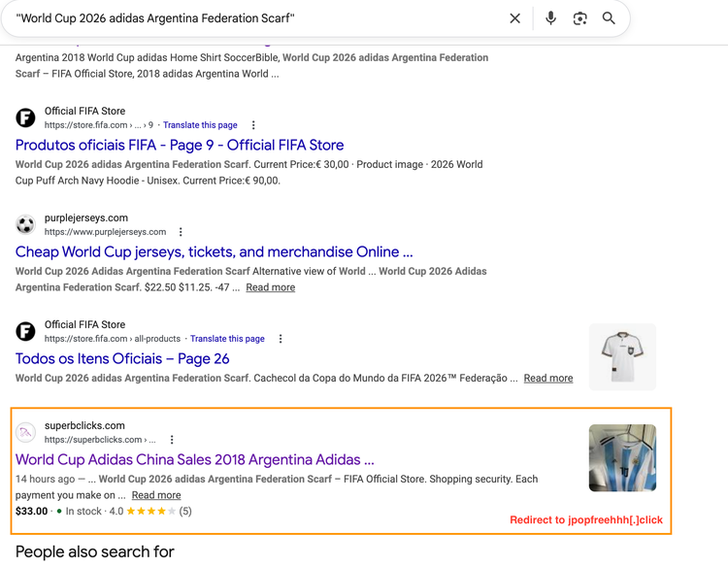The width and height of the screenshot is (728, 567).
Task: Click the soccer ball favicon for purplejerseys.com
Action: click(25, 224)
